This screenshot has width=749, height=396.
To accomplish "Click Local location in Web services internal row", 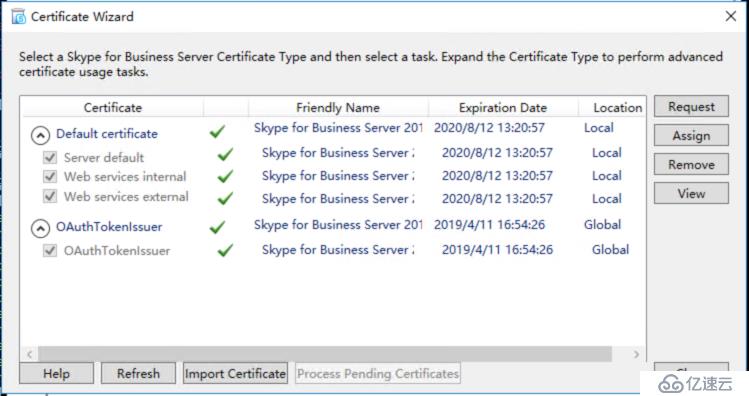I will click(x=607, y=176).
